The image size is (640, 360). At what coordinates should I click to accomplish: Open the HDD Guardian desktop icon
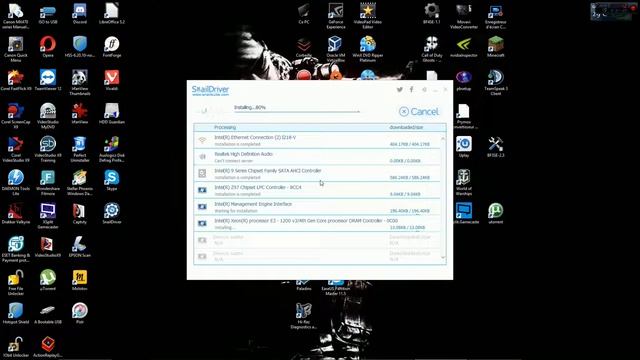(x=111, y=113)
